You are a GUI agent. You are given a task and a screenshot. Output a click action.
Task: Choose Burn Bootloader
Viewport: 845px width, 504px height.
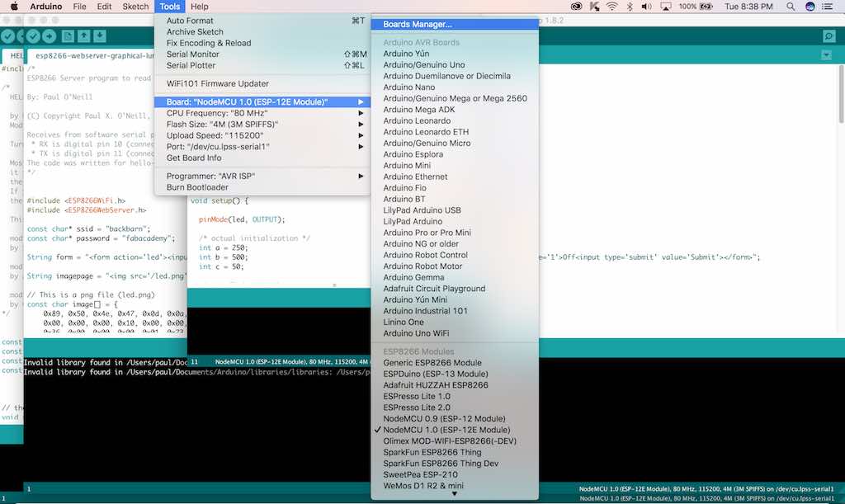262,187
